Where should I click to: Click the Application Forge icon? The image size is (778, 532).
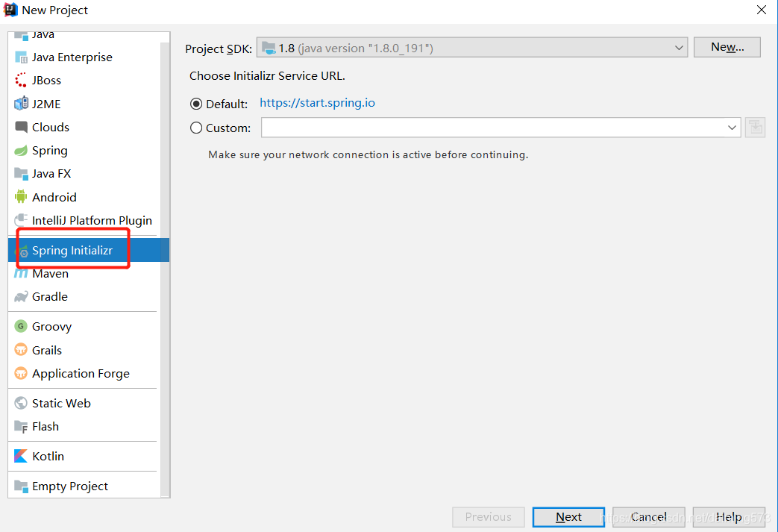point(21,373)
